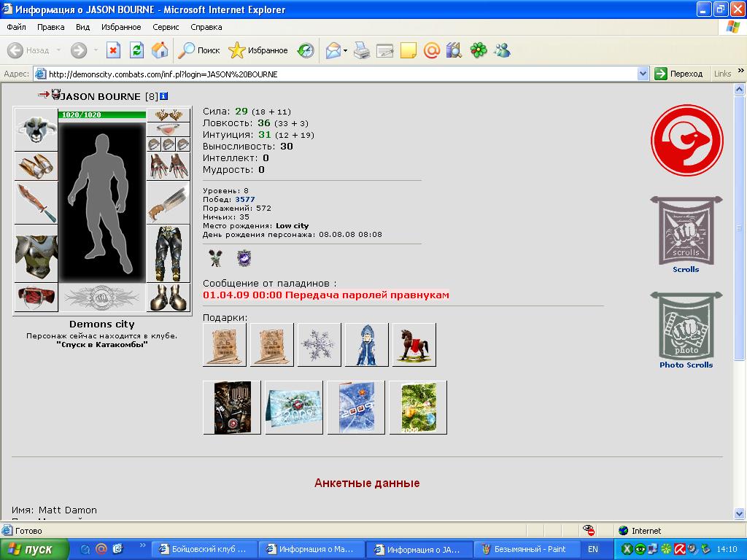747x560 pixels.
Task: Click the leg armor equipment slot
Action: 169,254
